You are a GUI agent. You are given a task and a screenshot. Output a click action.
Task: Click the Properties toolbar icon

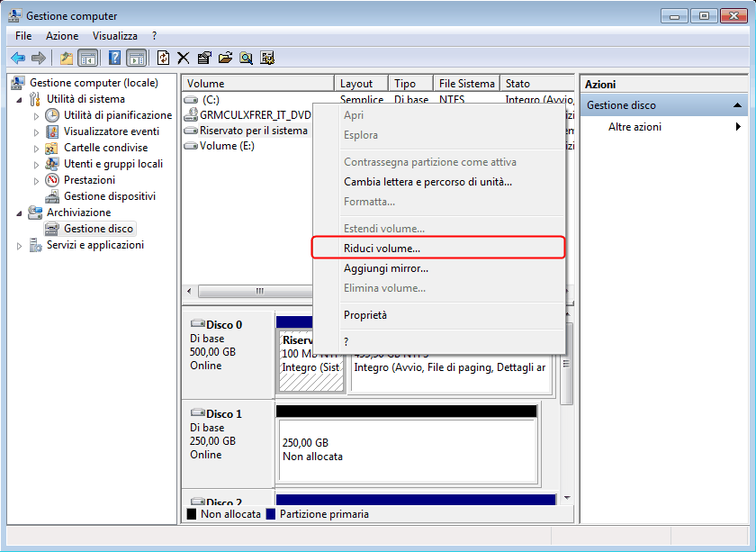204,59
